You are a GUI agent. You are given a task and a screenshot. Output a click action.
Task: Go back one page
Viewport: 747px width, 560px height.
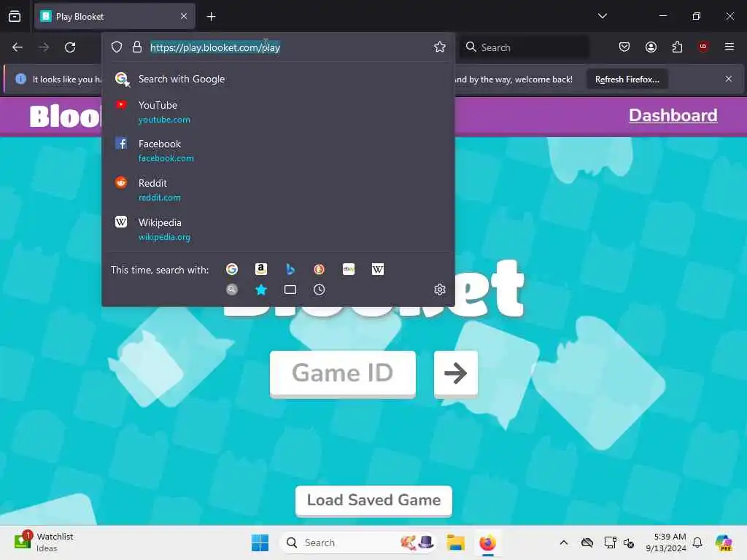18,47
